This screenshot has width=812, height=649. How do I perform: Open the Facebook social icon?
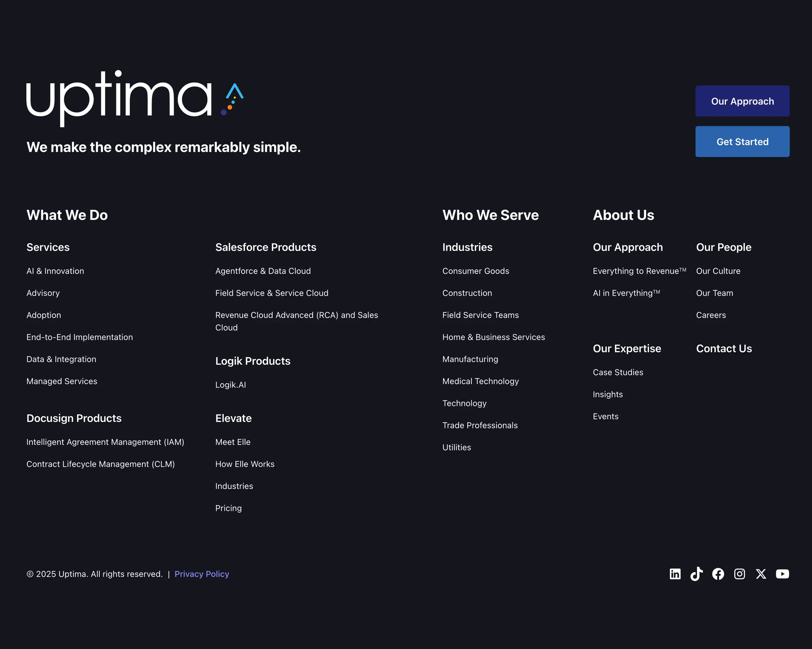[718, 574]
